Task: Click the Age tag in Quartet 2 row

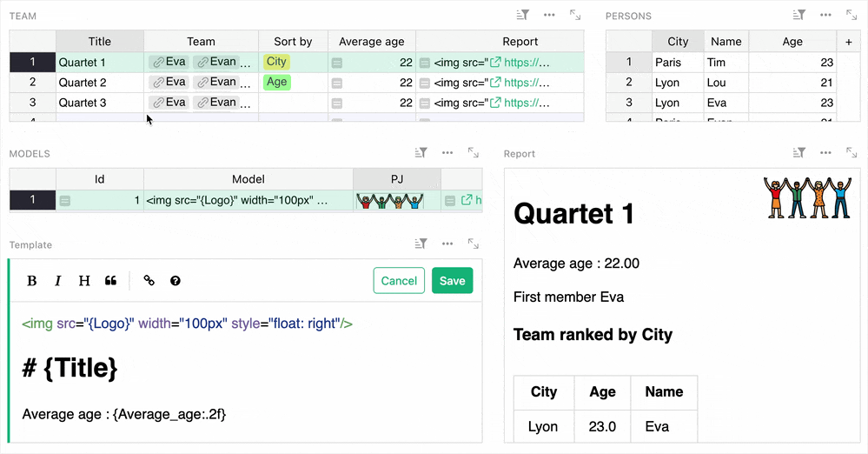Action: [276, 82]
